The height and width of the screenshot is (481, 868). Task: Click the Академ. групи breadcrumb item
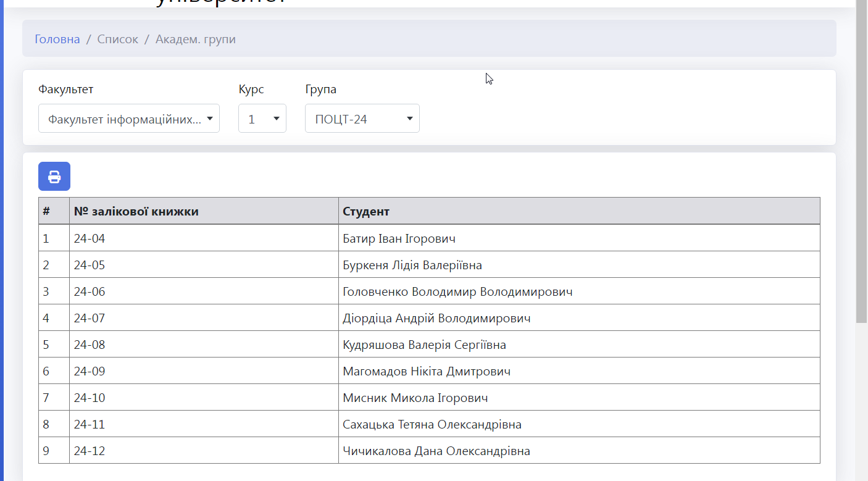coord(196,40)
